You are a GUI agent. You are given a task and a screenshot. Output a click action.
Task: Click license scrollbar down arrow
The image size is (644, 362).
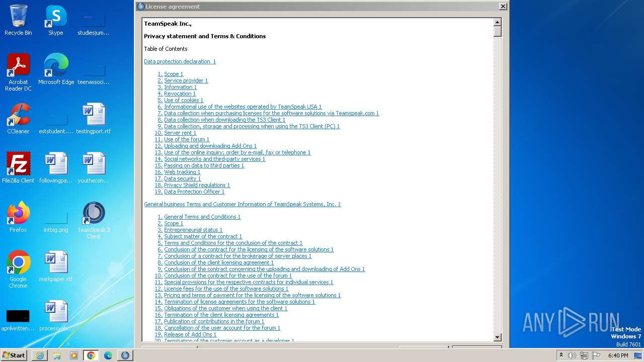(498, 337)
